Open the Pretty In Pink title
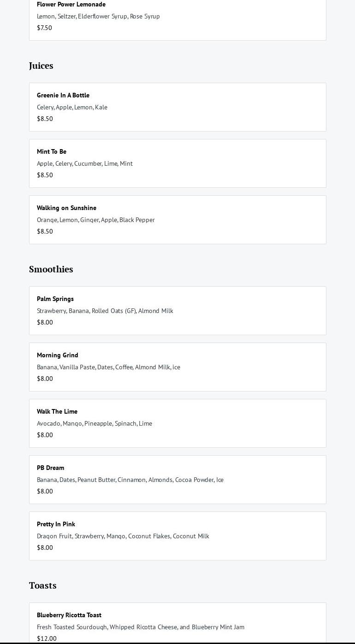 [x=56, y=524]
